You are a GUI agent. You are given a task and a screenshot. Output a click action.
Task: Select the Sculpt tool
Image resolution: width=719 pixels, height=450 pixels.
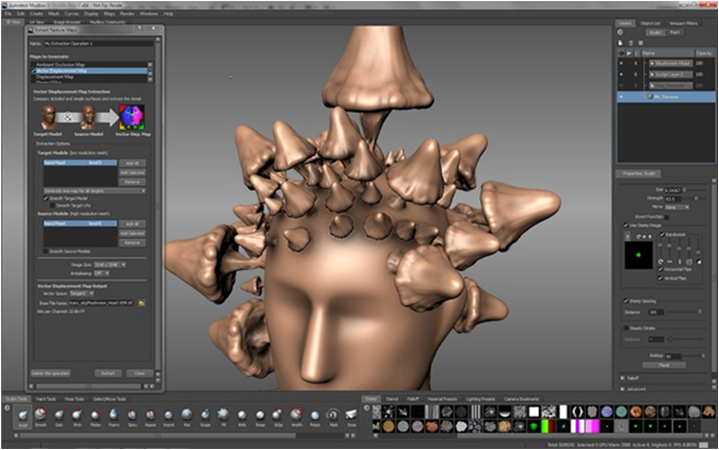click(22, 417)
